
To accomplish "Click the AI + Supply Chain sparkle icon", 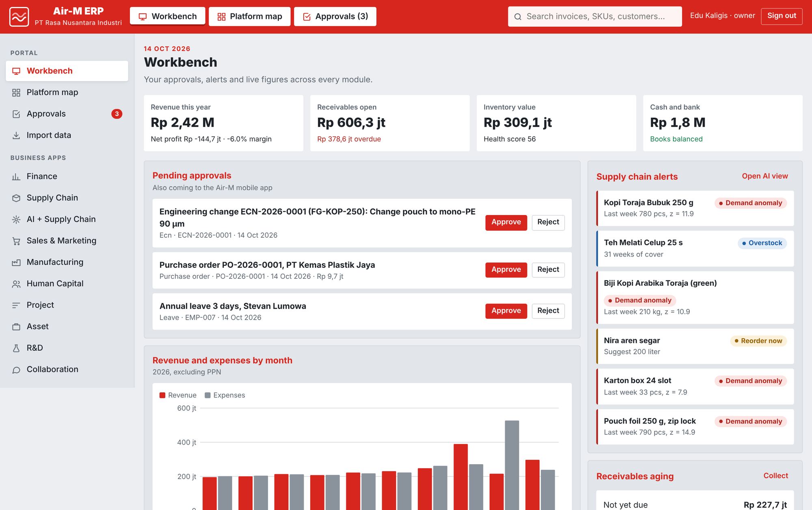I will tap(16, 219).
